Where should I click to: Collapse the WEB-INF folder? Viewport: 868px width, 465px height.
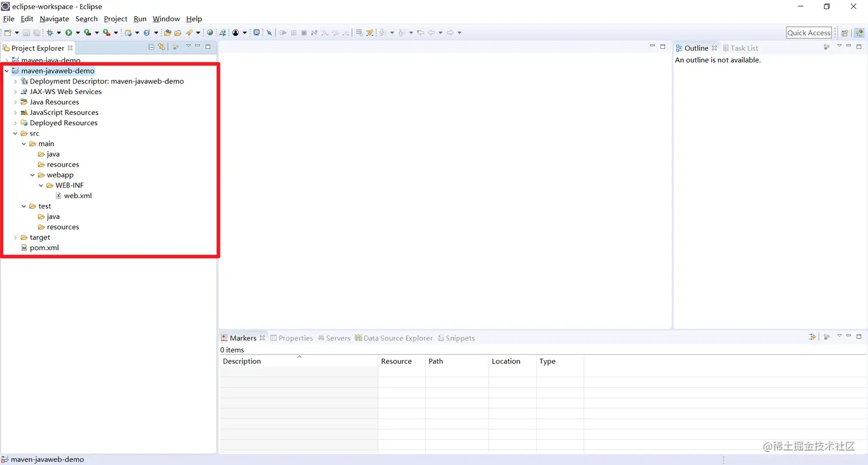point(41,185)
